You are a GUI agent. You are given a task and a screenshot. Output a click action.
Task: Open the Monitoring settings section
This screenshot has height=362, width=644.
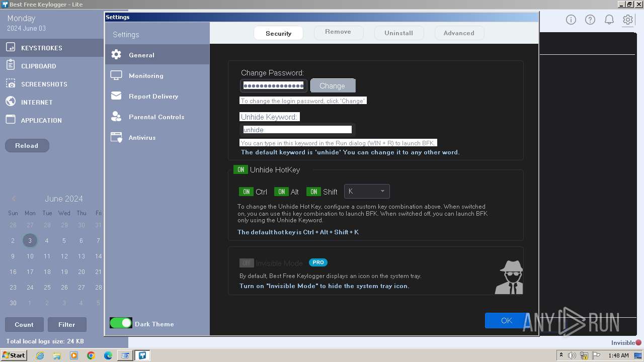coord(157,75)
